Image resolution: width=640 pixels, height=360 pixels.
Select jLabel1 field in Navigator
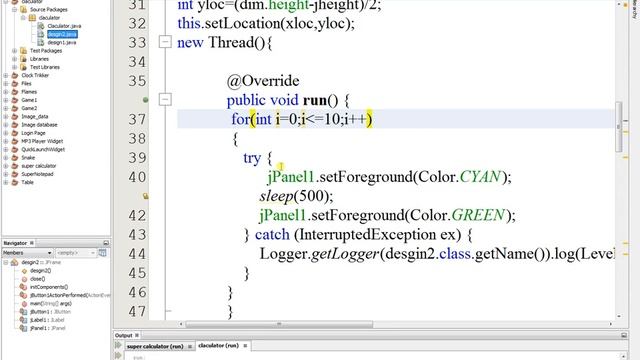pyautogui.click(x=47, y=320)
